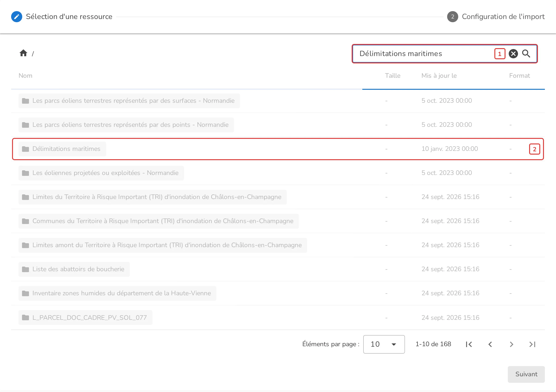556x392 pixels.
Task: Open folder Les parcs éoliens par des surfaces
Action: [x=129, y=101]
